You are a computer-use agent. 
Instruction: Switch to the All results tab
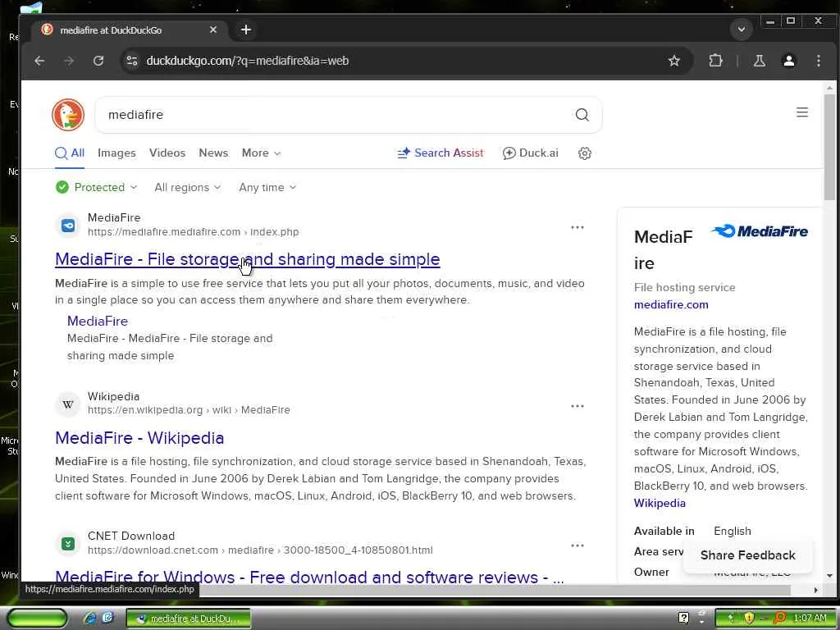pos(70,153)
